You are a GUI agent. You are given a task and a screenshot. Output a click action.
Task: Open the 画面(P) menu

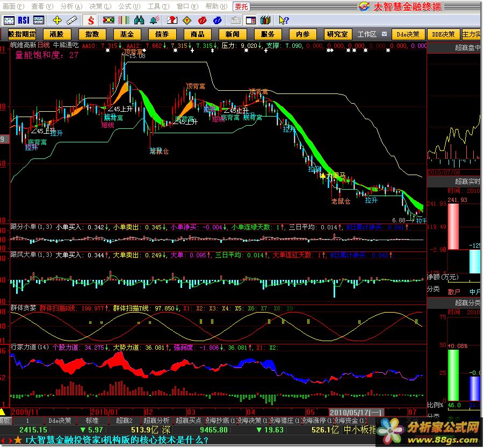click(x=13, y=6)
